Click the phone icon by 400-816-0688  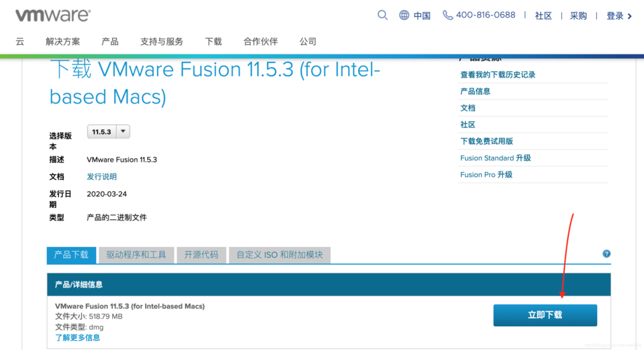(448, 15)
